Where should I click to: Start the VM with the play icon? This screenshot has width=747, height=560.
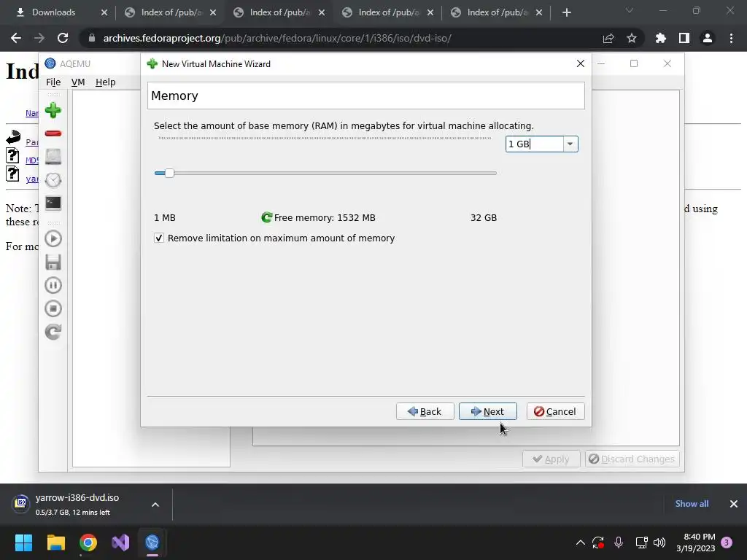coord(53,238)
